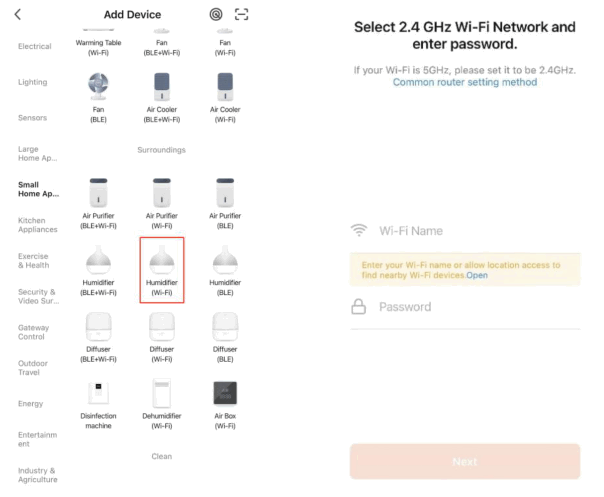The width and height of the screenshot is (604, 497).
Task: Open the auto-scan radar icon
Action: pyautogui.click(x=215, y=15)
